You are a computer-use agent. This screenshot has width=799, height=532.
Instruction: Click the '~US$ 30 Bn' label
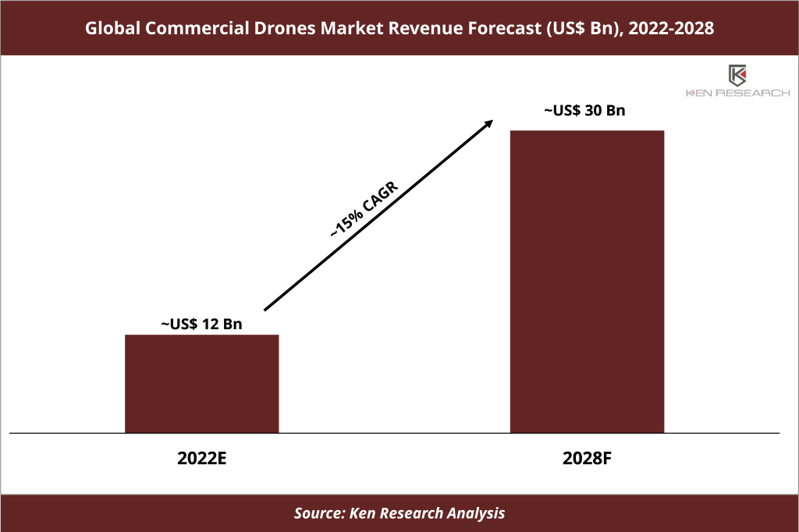[584, 111]
